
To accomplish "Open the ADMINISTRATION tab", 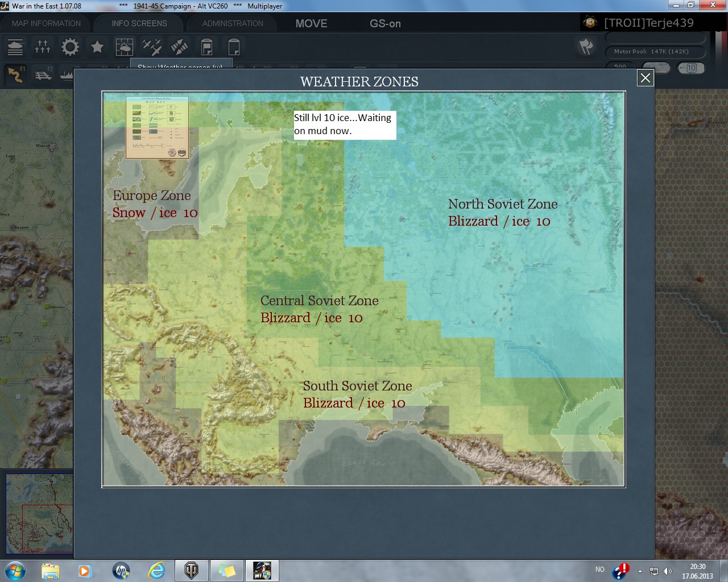I will point(233,23).
